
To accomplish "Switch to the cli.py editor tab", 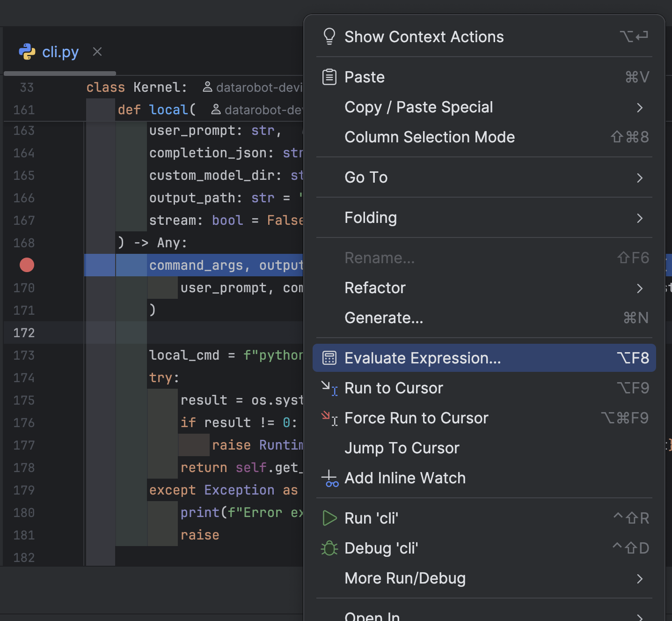I will click(x=60, y=52).
